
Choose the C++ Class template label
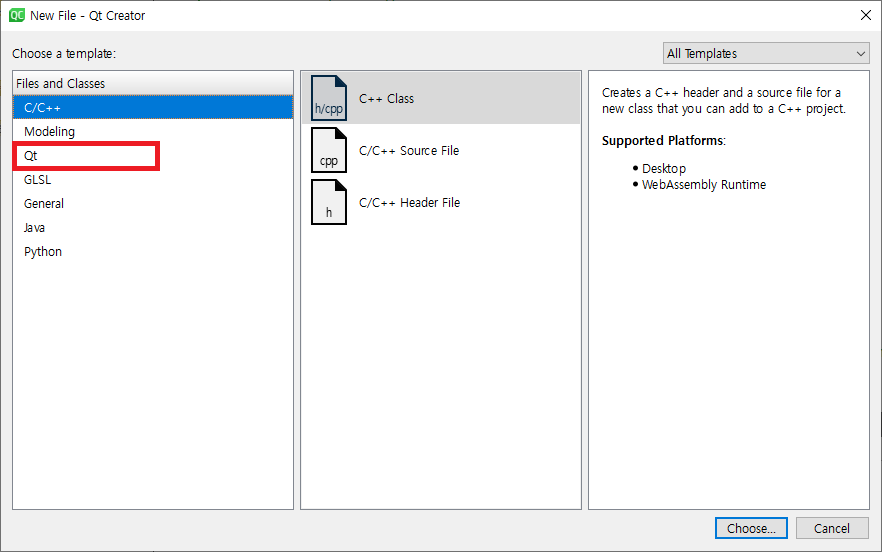click(x=386, y=98)
